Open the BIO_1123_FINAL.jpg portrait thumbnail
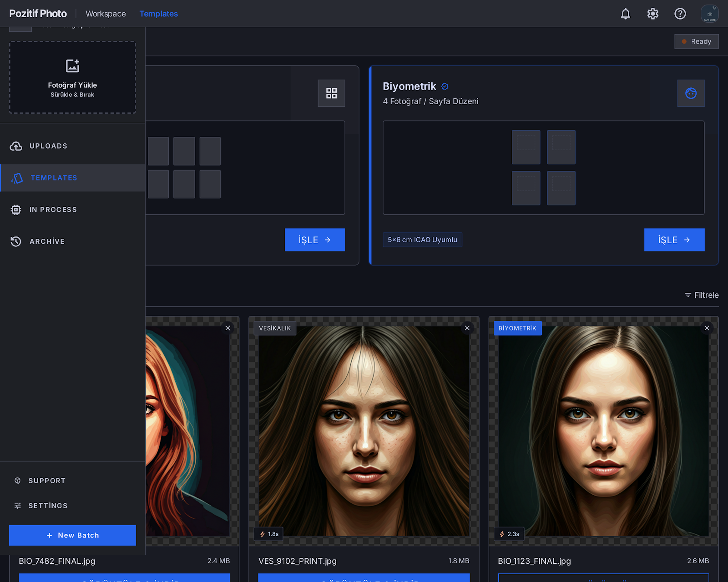This screenshot has height=582, width=728. click(x=604, y=431)
